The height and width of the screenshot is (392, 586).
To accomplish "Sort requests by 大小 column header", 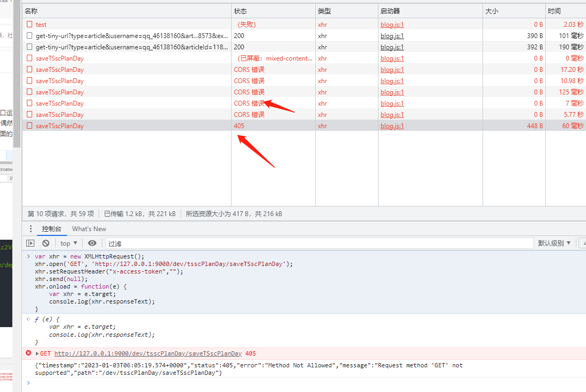I will click(x=514, y=11).
